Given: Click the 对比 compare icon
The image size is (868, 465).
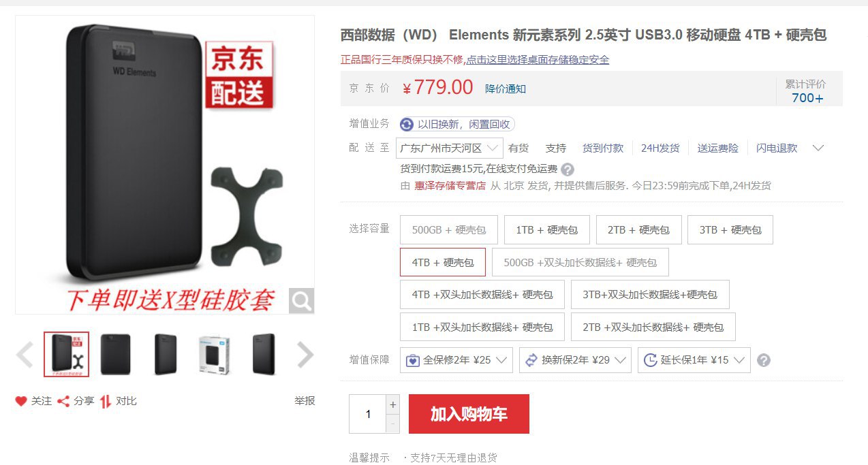Looking at the screenshot, I should [x=106, y=401].
